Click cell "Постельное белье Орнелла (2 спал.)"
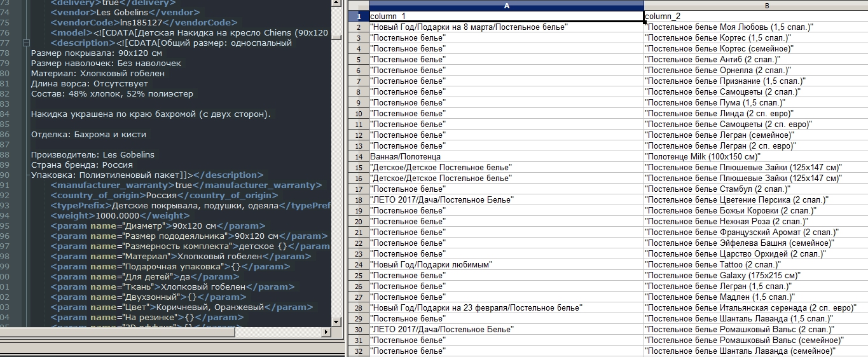Screen dimensions: 868x357 pos(756,71)
